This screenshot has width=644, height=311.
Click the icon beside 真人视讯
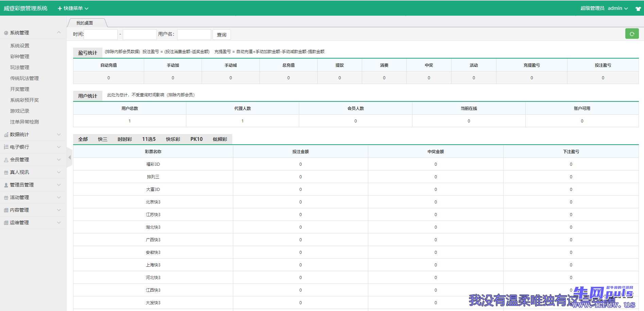[x=6, y=173]
